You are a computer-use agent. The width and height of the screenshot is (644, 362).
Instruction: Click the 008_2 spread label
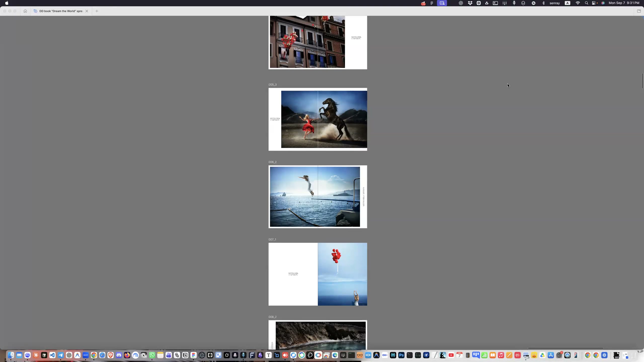(x=272, y=317)
